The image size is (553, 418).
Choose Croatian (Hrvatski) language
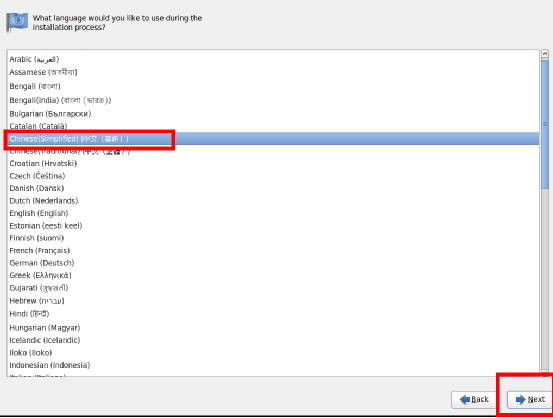tap(273, 163)
